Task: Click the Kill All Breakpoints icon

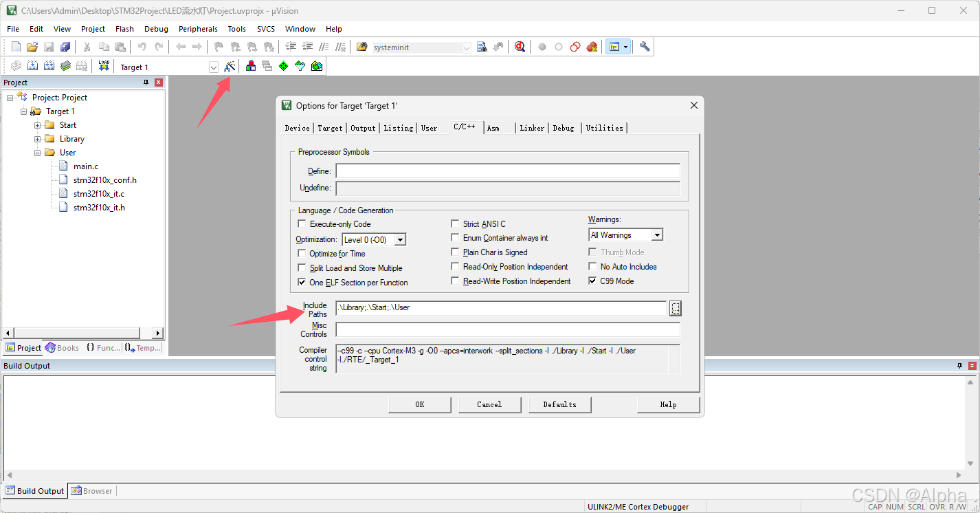Action: 592,47
